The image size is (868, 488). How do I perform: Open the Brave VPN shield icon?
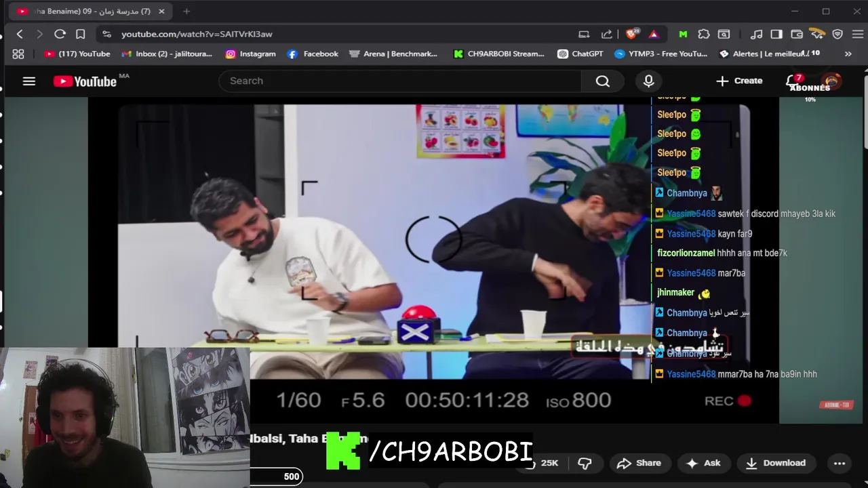(837, 34)
